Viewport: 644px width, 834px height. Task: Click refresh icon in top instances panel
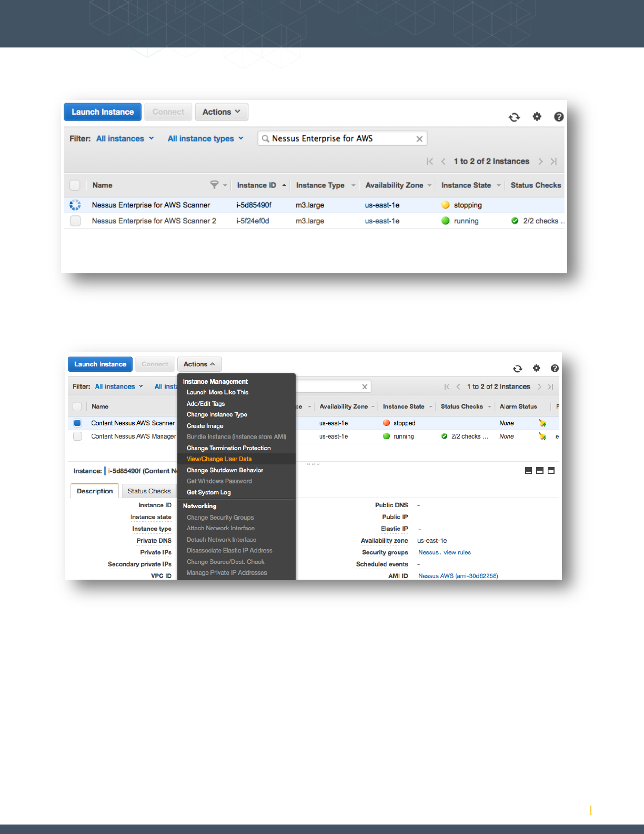tap(514, 117)
